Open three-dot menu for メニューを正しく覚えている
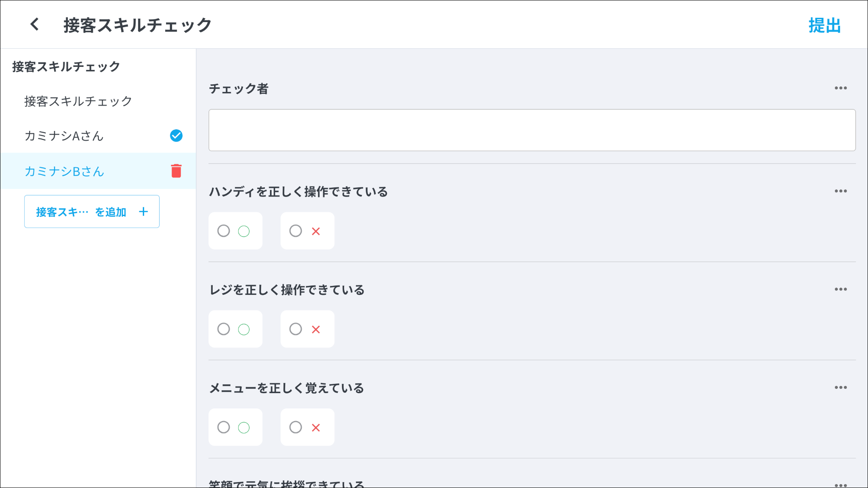The height and width of the screenshot is (488, 868). click(840, 388)
